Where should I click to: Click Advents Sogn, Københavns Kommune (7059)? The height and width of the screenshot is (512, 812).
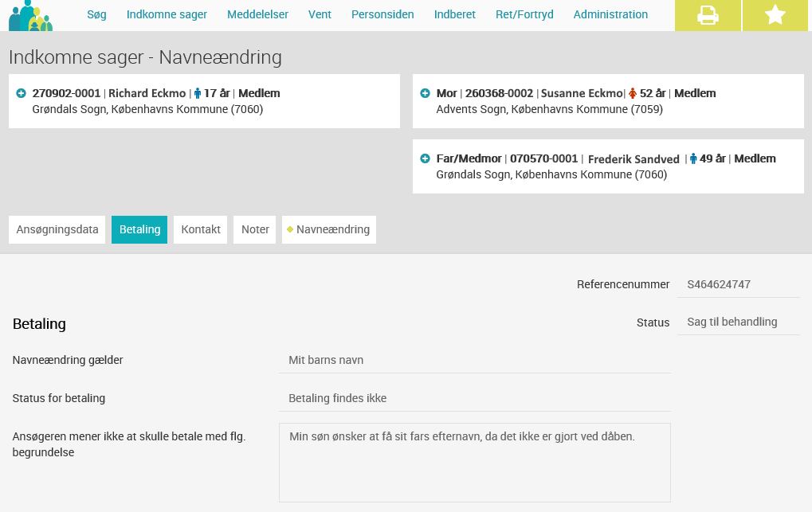[x=550, y=109]
